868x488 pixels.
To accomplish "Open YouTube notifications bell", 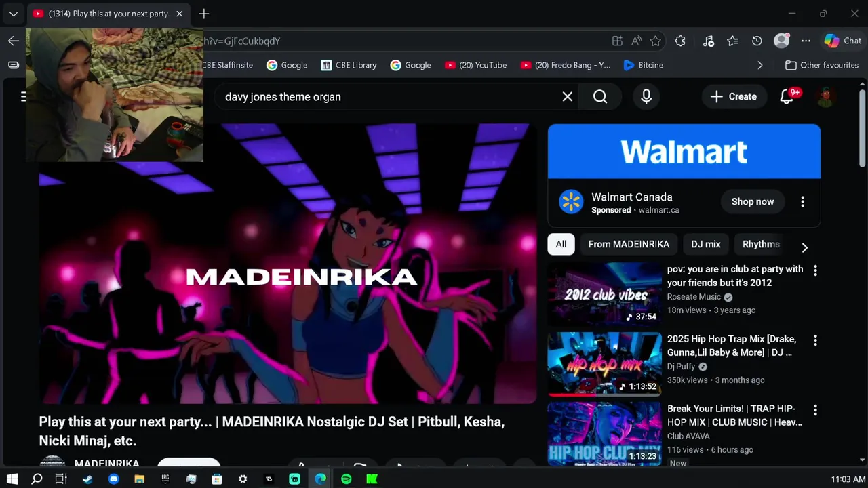I will click(x=787, y=97).
